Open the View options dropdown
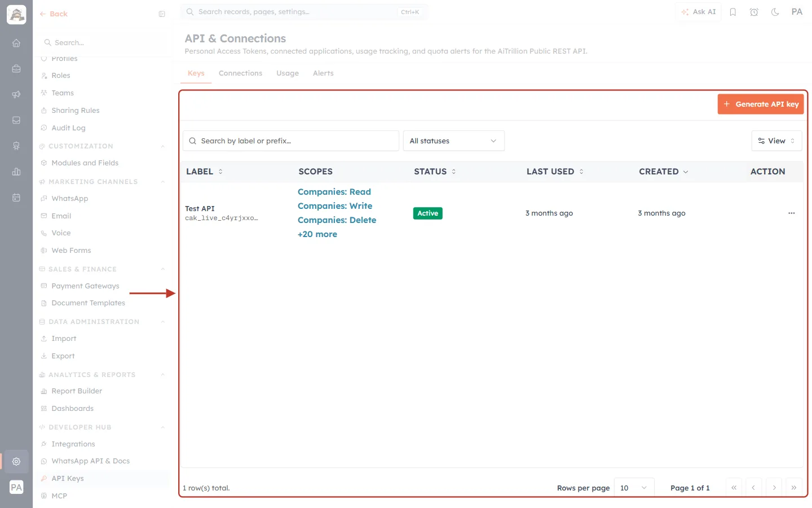Screen dimensions: 812x508 click(x=776, y=141)
